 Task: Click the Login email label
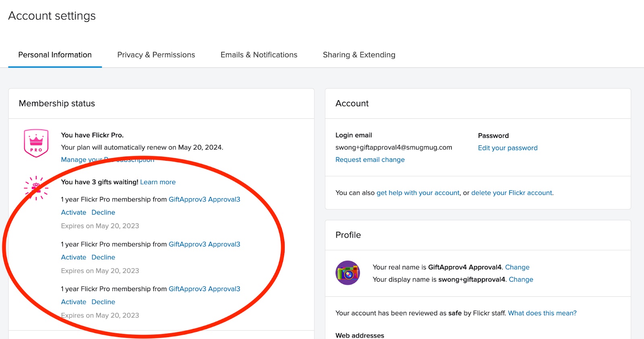point(354,135)
